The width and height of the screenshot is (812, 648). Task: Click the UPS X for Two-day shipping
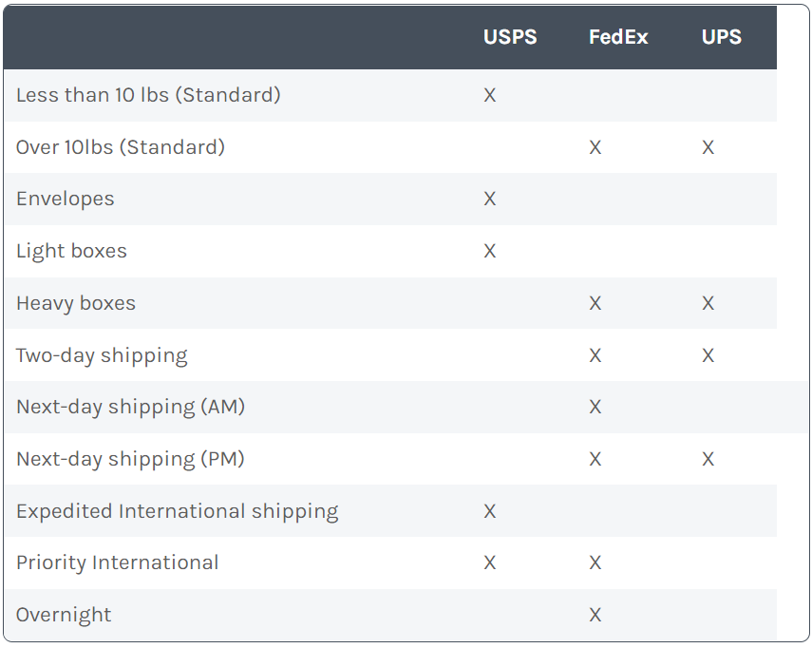tap(708, 355)
